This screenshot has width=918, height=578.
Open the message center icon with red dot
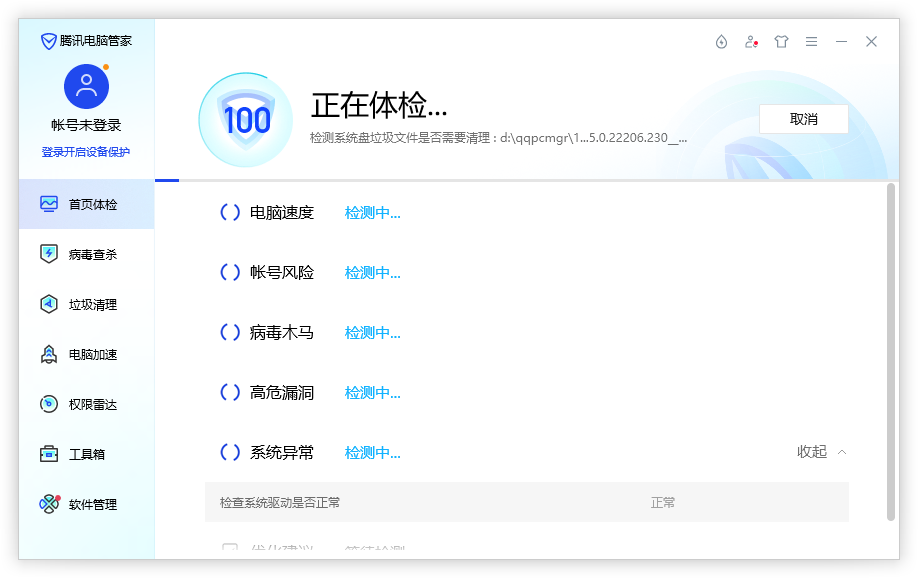(751, 42)
